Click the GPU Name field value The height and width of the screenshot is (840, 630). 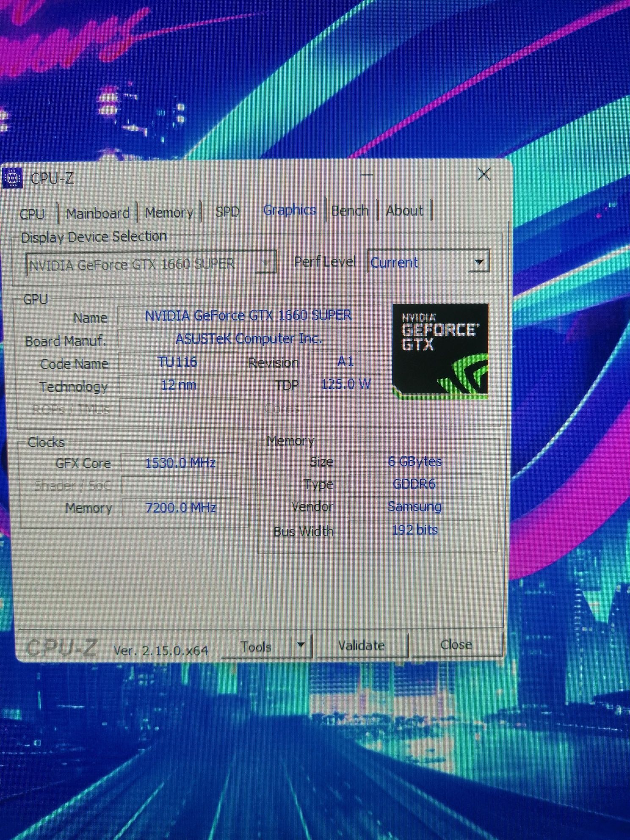point(248,315)
